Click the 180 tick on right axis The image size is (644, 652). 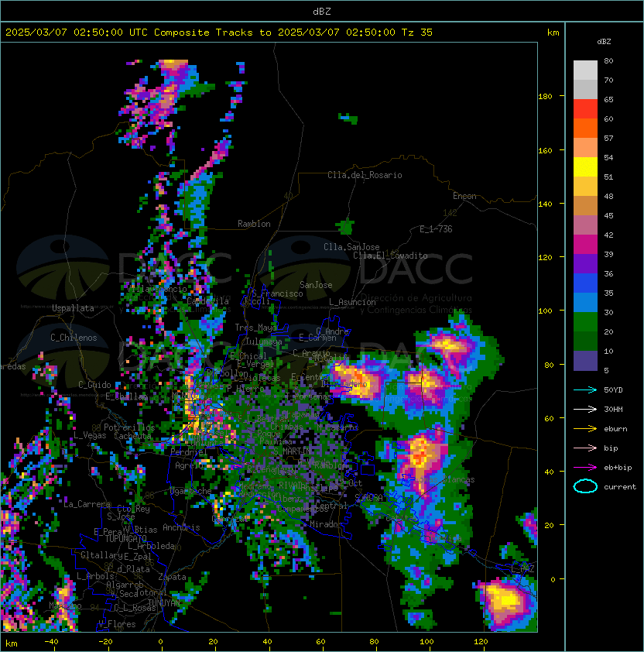(x=545, y=97)
